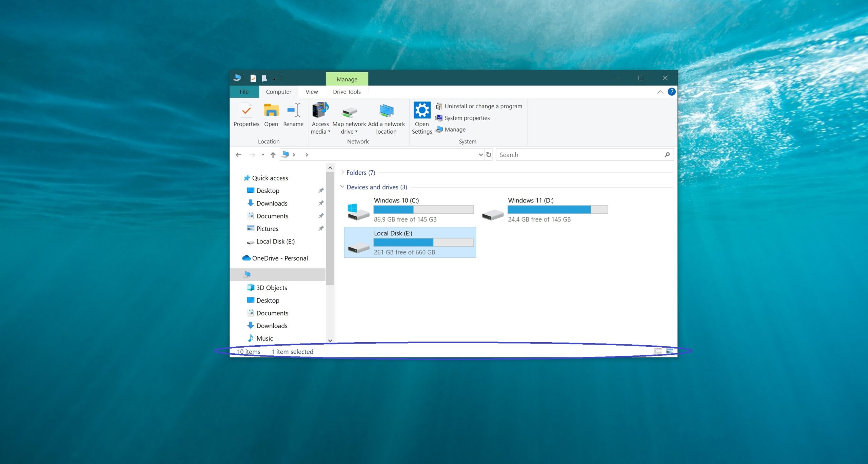Switch to the View tab
Viewport: 868px width, 464px height.
click(312, 92)
